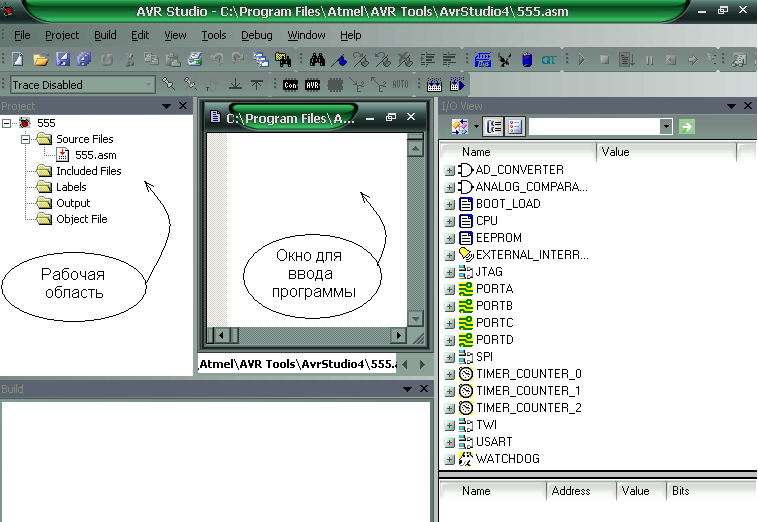Click the green go arrow in I/O View
758x522 pixels.
(687, 127)
